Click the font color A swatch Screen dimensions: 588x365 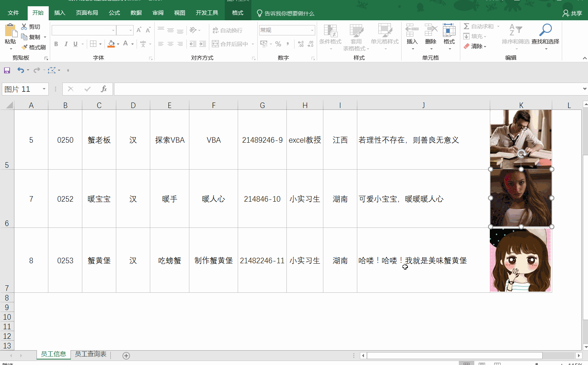pos(125,44)
